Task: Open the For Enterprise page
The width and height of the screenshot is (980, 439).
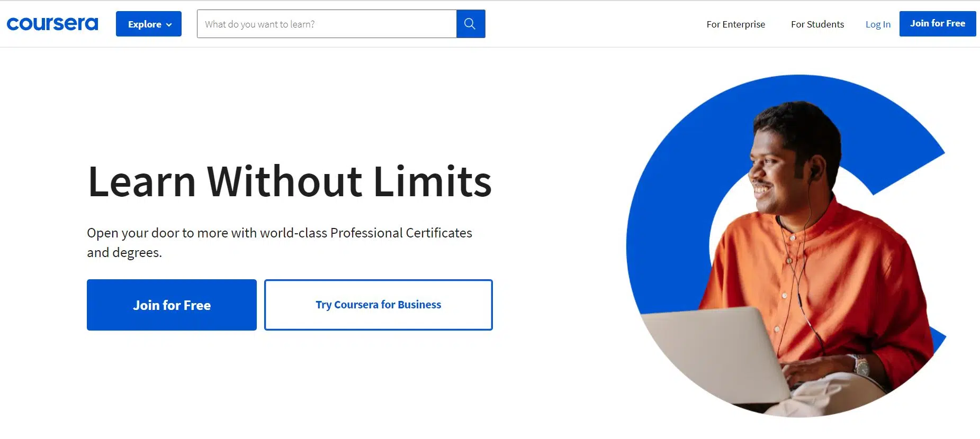Action: point(735,24)
